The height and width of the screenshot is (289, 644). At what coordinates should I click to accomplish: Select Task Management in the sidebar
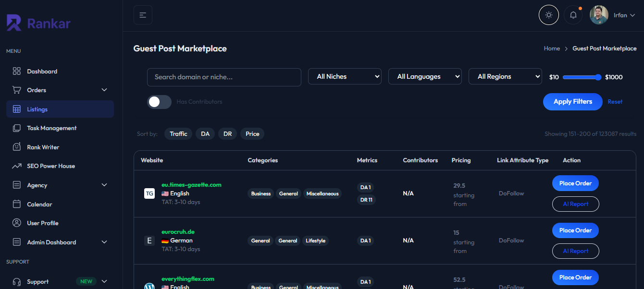click(x=51, y=128)
